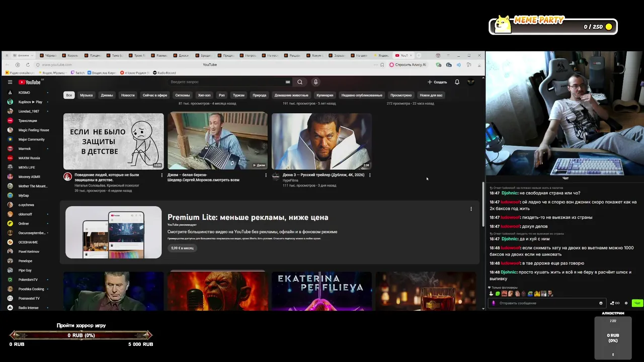Open options menu for Джем белая береза video
This screenshot has height=362, width=644.
pos(266,175)
